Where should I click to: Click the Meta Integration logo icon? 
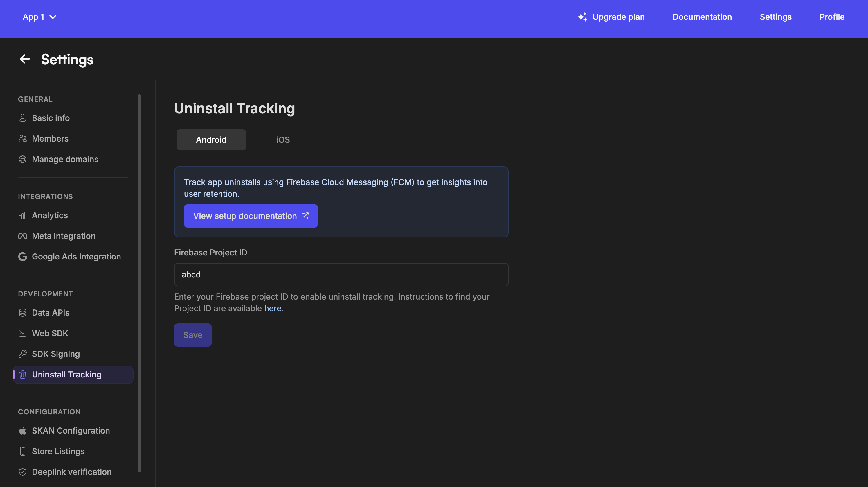[x=22, y=236]
